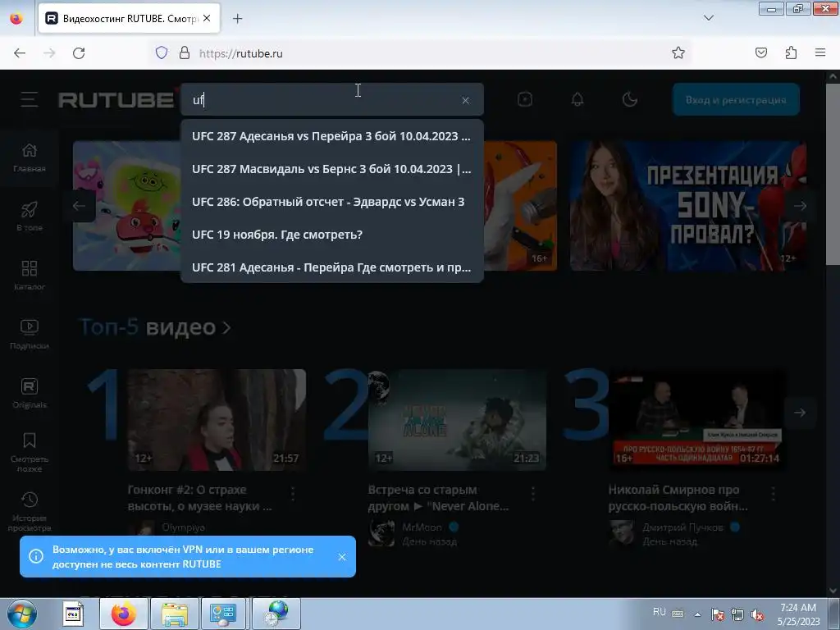Image resolution: width=840 pixels, height=630 pixels.
Task: Click the taskbar clock 7:24 AM
Action: tap(798, 614)
